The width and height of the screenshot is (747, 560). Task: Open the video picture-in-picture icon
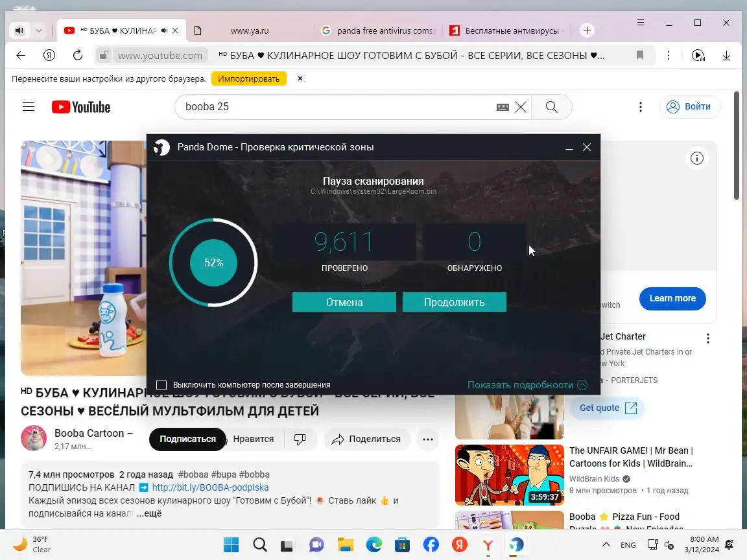698,55
